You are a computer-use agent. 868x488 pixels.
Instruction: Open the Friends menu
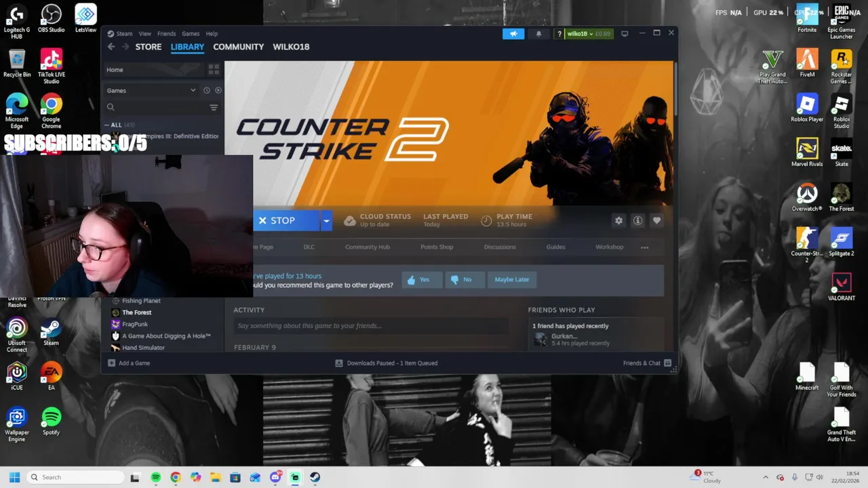166,33
